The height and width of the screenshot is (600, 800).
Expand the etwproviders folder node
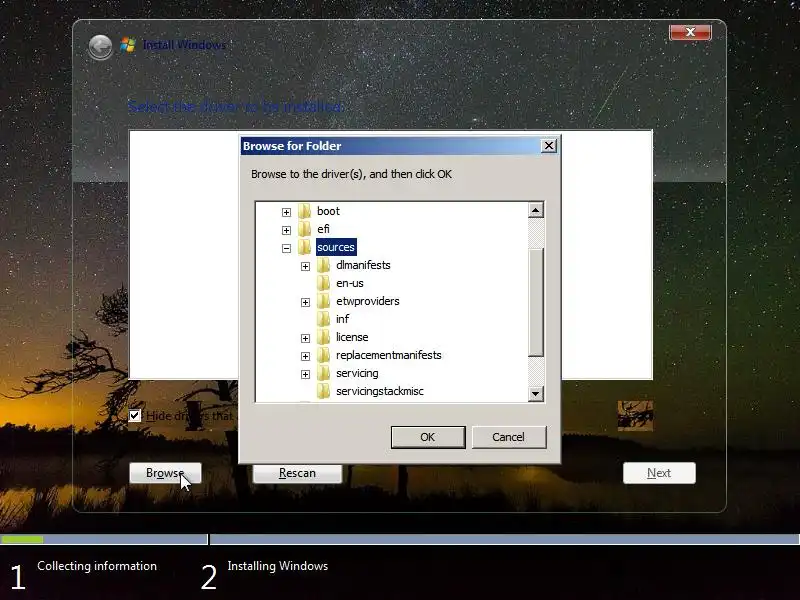pos(305,303)
